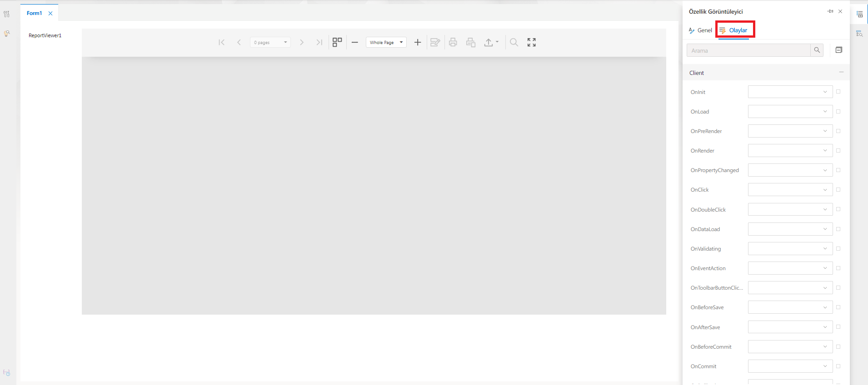868x385 pixels.
Task: Open the OnEventAction event dropdown
Action: coord(790,268)
